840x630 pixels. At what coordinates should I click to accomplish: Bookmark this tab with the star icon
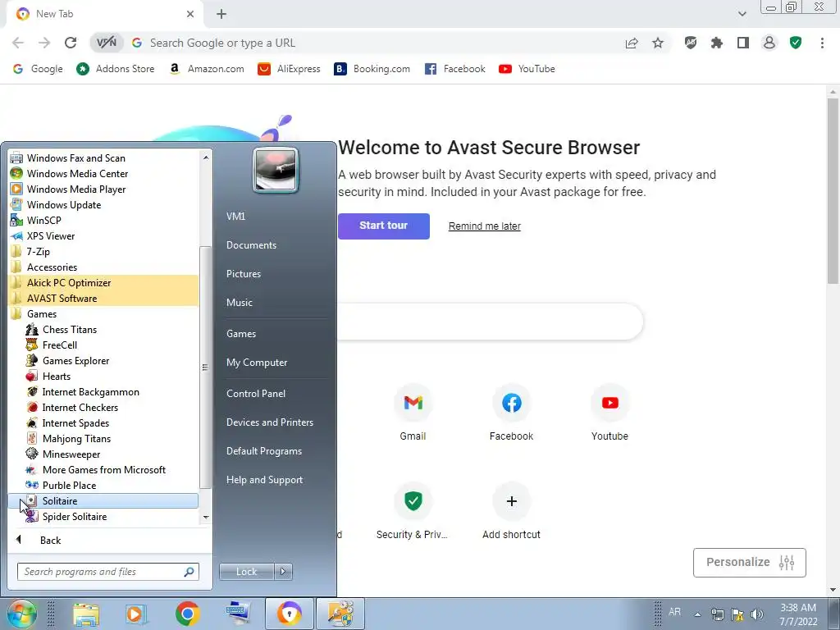coord(658,43)
